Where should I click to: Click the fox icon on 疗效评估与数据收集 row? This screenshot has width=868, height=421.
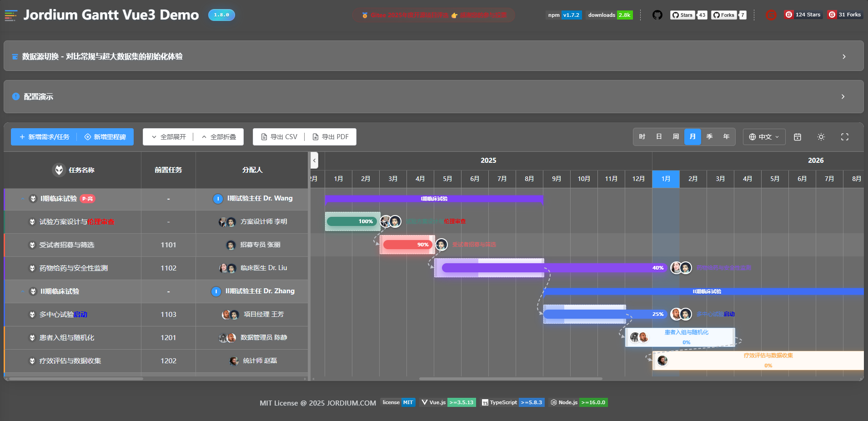[x=32, y=361]
